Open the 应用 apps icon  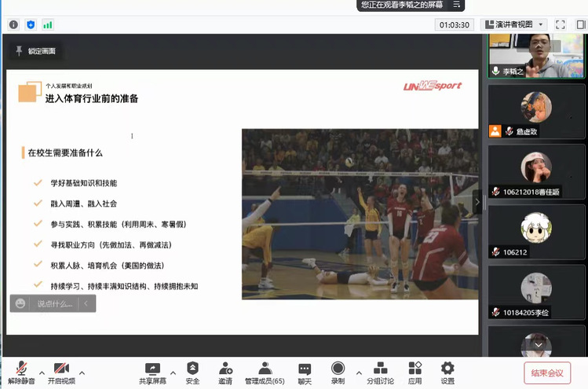click(415, 372)
